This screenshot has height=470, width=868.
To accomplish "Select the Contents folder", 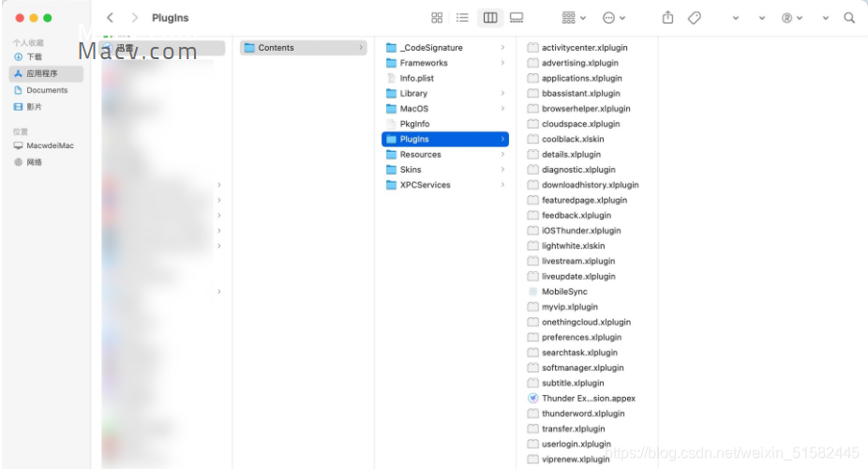I will 304,48.
